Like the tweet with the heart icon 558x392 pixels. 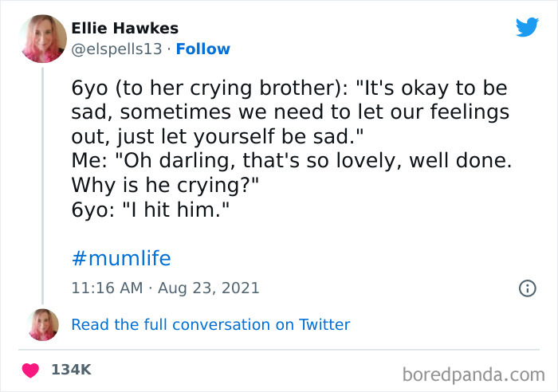tap(32, 370)
